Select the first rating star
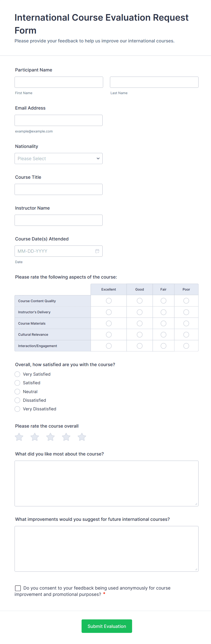Viewport: 211px width, 644px height. 19,437
